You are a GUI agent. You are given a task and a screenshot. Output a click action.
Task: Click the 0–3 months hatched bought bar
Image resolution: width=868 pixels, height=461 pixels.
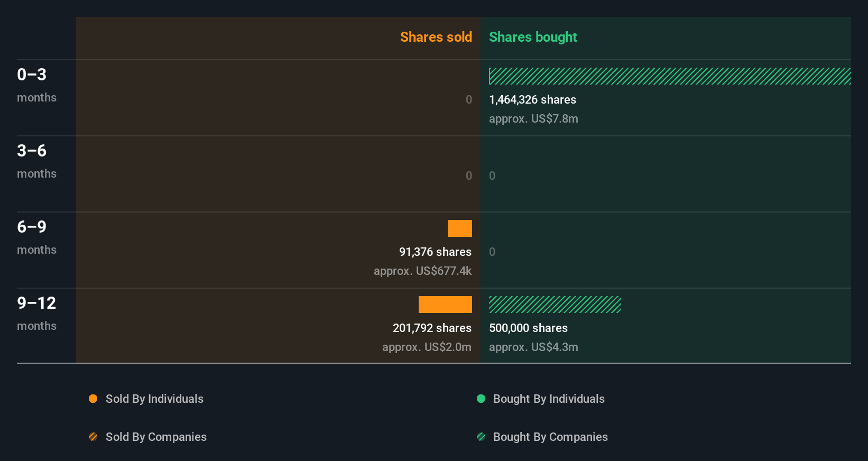pos(670,76)
